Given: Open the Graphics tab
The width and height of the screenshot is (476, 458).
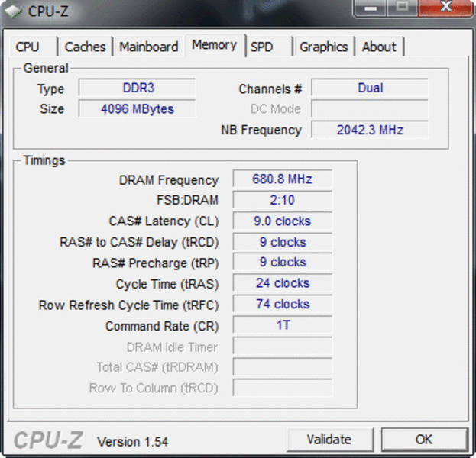Looking at the screenshot, I should point(324,47).
